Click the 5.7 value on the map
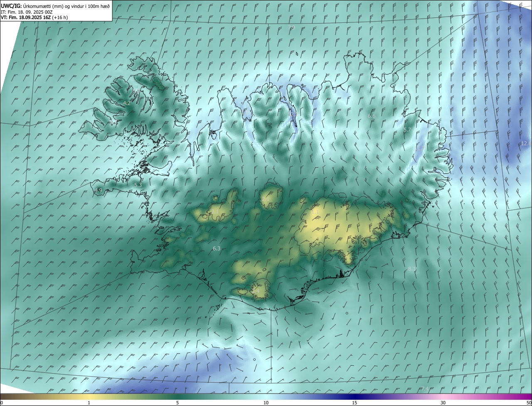The width and height of the screenshot is (532, 406). click(407, 130)
